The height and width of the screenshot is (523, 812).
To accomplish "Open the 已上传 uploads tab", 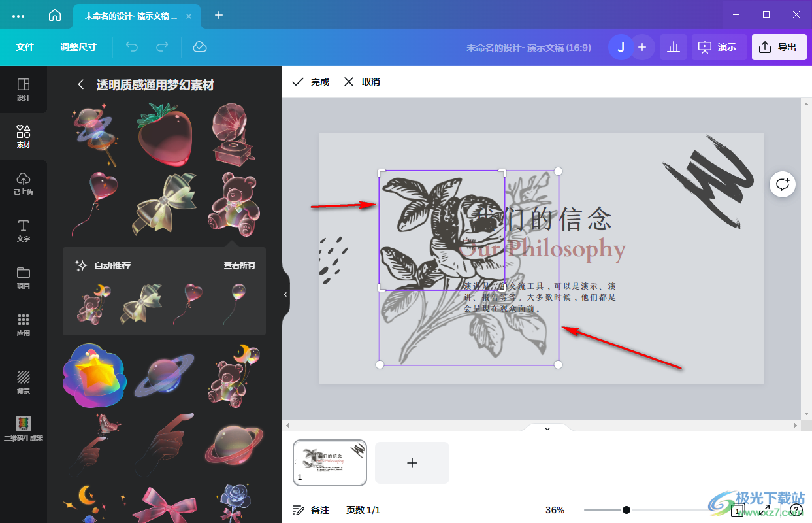I will [24, 184].
